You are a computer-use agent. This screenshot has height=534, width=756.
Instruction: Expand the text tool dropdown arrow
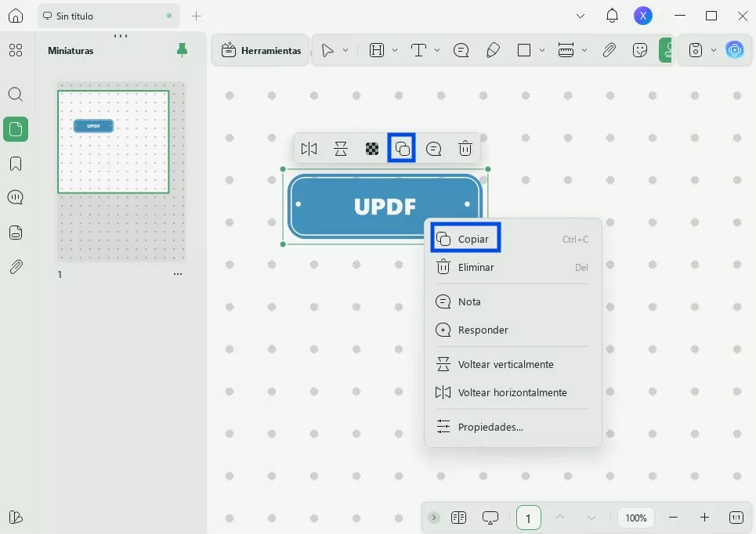pyautogui.click(x=437, y=50)
